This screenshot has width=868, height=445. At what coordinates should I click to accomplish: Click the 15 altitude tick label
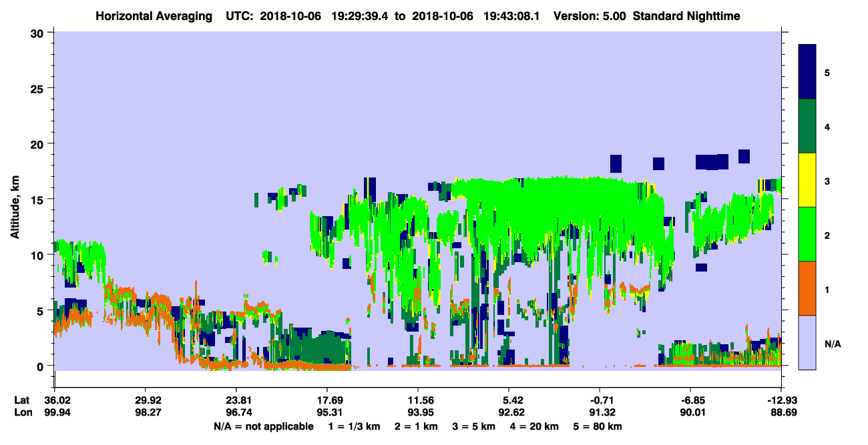[x=39, y=199]
